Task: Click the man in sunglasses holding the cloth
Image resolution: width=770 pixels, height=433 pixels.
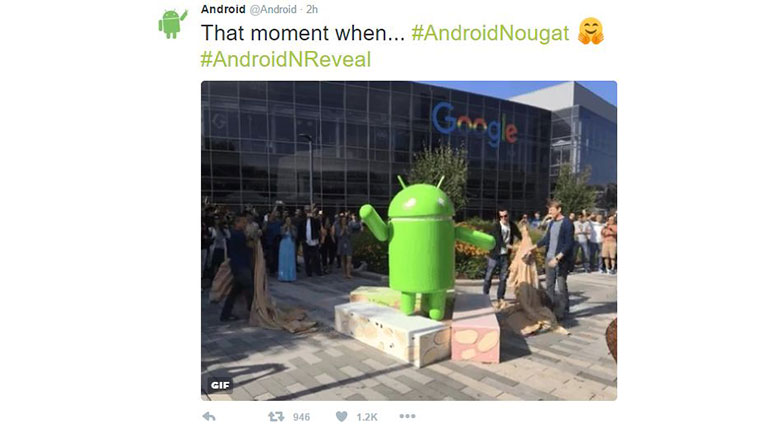Action: coord(501,254)
